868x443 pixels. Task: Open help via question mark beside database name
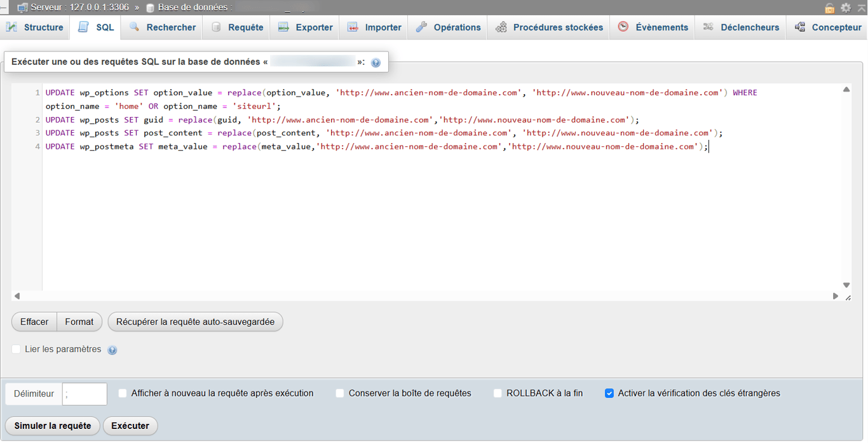pos(376,62)
